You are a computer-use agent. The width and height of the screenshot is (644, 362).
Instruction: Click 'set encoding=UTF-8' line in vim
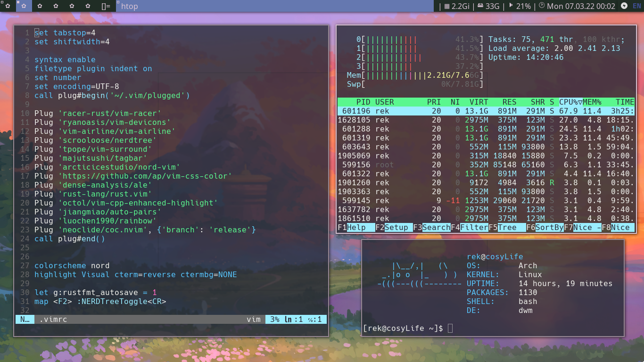click(77, 86)
